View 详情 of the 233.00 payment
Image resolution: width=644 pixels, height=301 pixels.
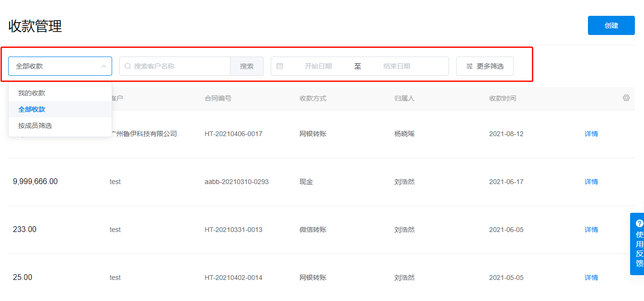pyautogui.click(x=591, y=230)
